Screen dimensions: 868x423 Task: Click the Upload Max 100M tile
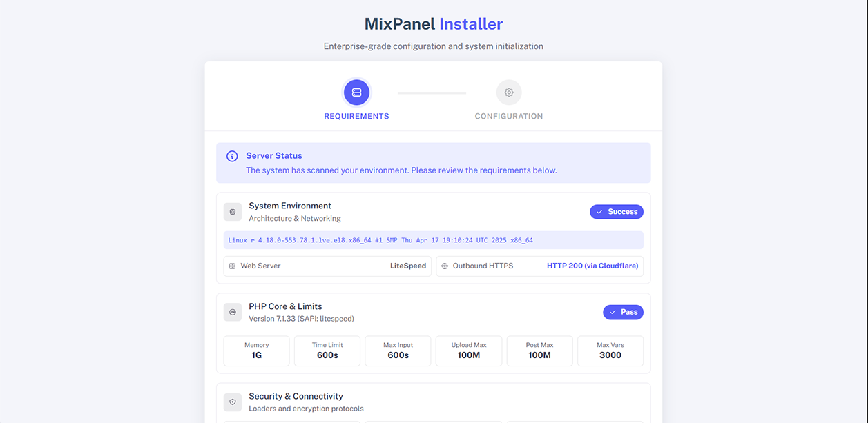[469, 351]
